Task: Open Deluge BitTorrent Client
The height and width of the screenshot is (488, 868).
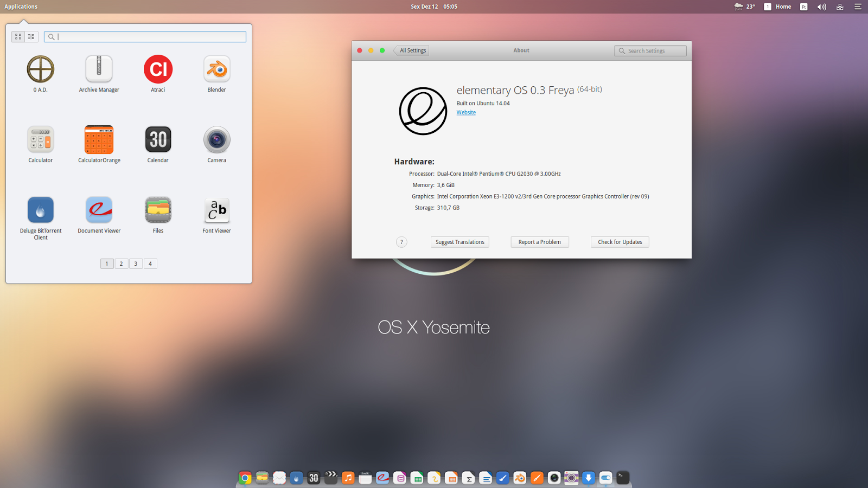Action: [x=41, y=210]
